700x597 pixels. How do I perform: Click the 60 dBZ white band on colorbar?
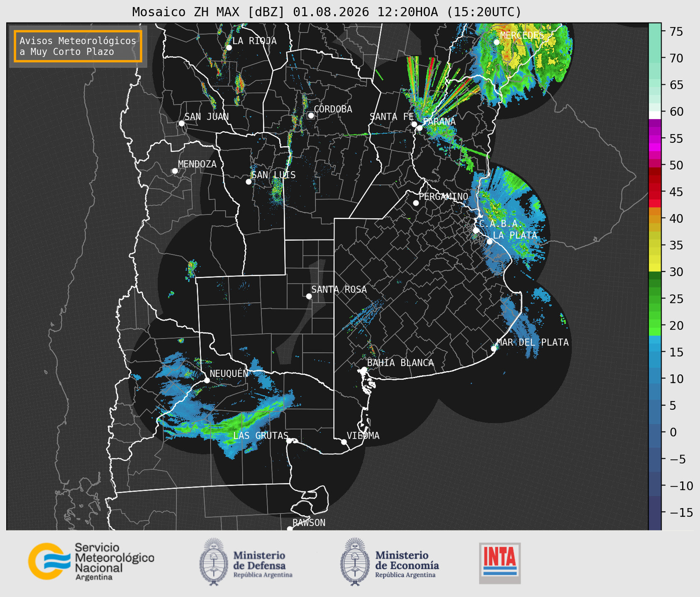[655, 115]
